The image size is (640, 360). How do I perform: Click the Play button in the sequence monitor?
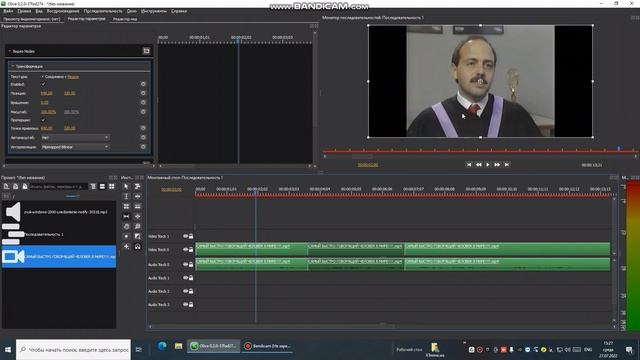(x=488, y=164)
